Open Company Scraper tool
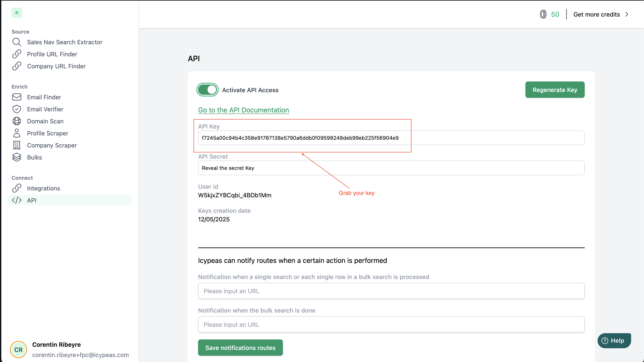This screenshot has height=362, width=644. 52,145
